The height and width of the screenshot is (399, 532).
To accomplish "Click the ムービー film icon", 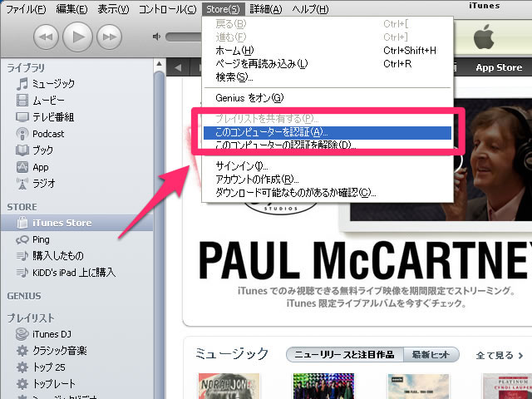I will pyautogui.click(x=22, y=101).
